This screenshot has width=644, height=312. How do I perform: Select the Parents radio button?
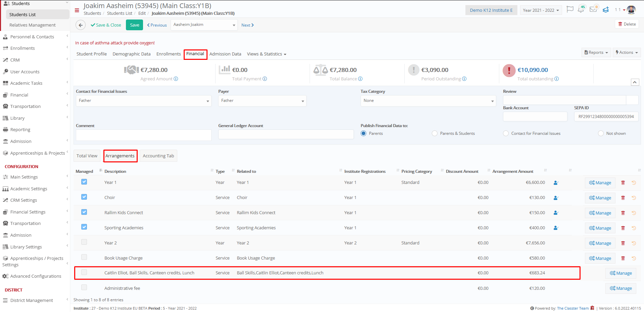(x=364, y=133)
